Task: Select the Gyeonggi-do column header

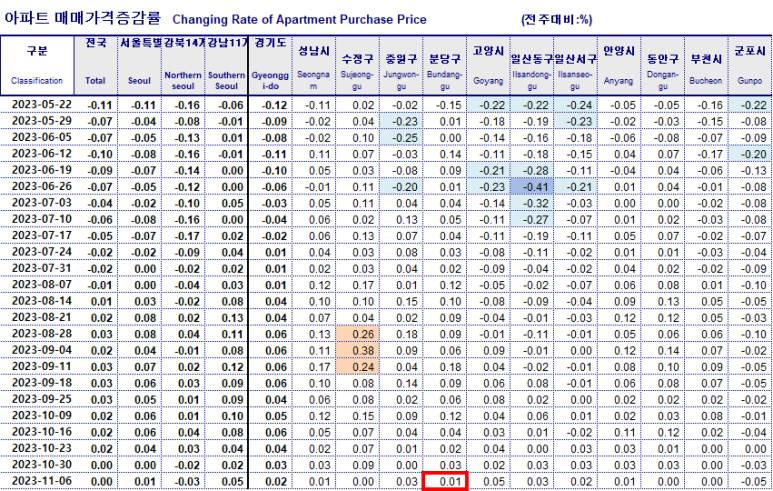Action: click(x=270, y=66)
